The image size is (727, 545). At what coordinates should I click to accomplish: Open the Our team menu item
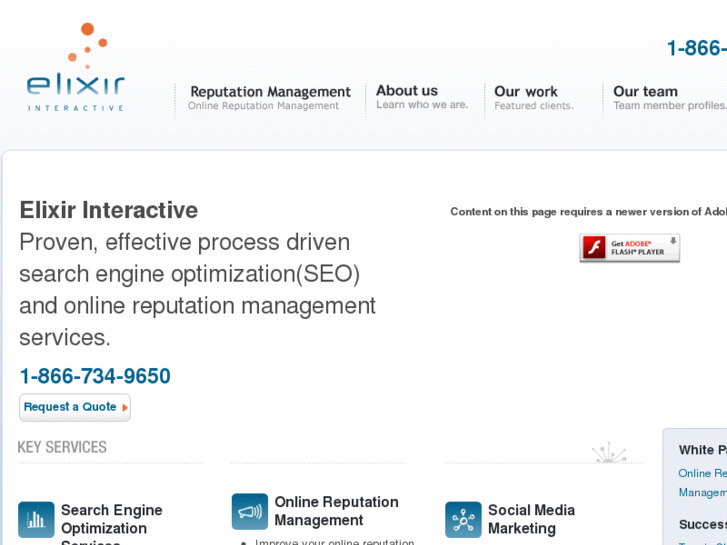(x=645, y=91)
